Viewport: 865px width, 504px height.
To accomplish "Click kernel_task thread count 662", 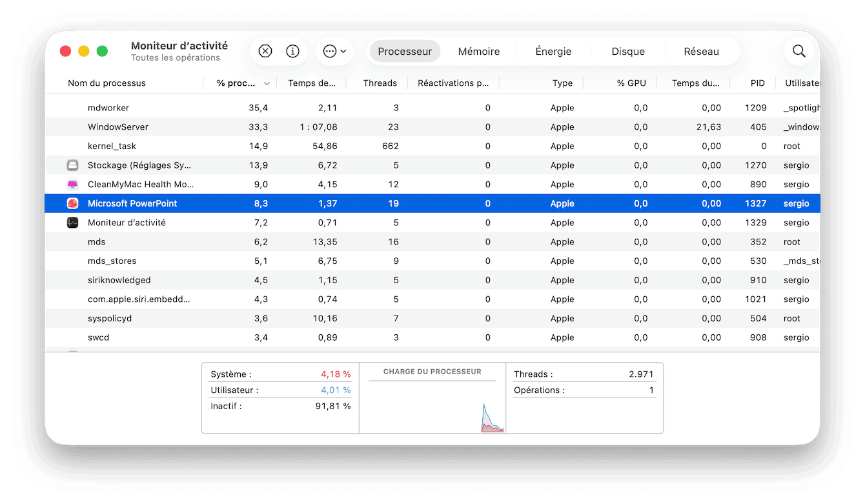I will pos(390,146).
